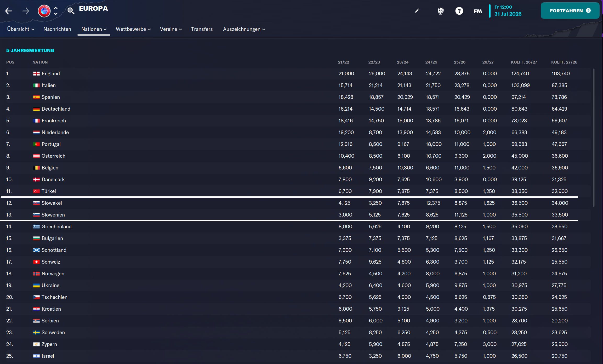Switch to the Transfers tab
This screenshot has height=364, width=603.
click(x=202, y=29)
